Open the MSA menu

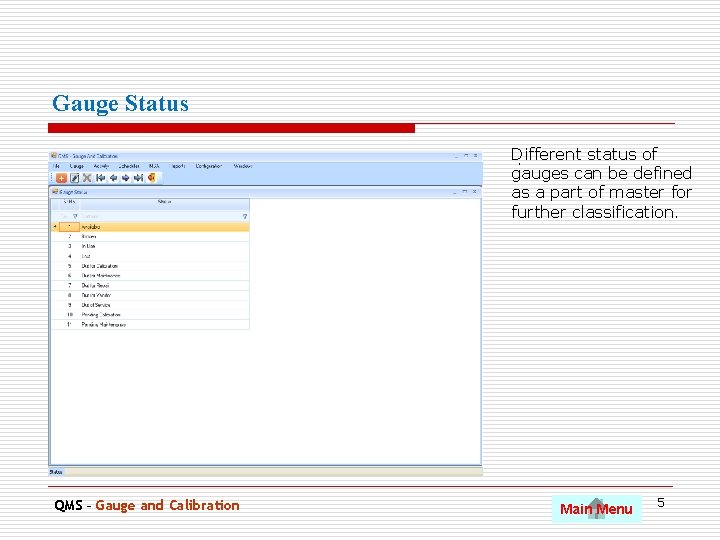154,166
